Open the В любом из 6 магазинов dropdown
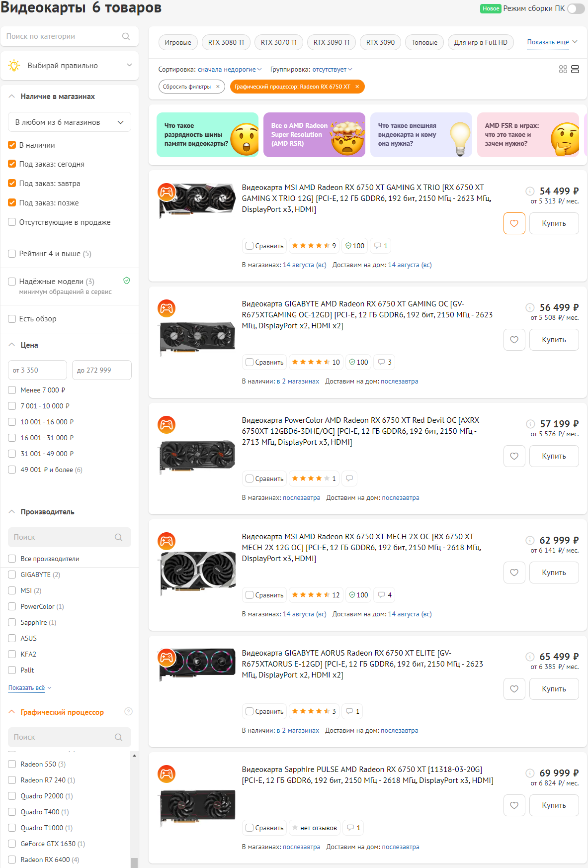This screenshot has width=588, height=868. point(70,122)
